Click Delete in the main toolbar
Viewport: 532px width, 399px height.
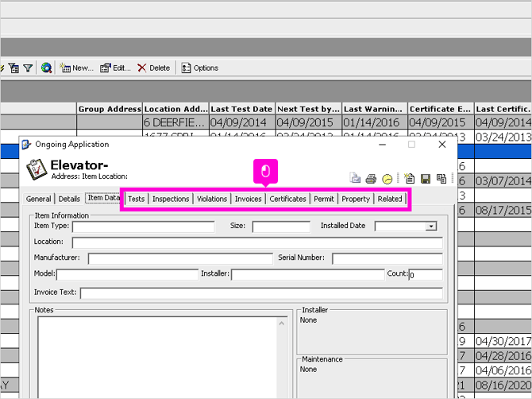point(154,68)
